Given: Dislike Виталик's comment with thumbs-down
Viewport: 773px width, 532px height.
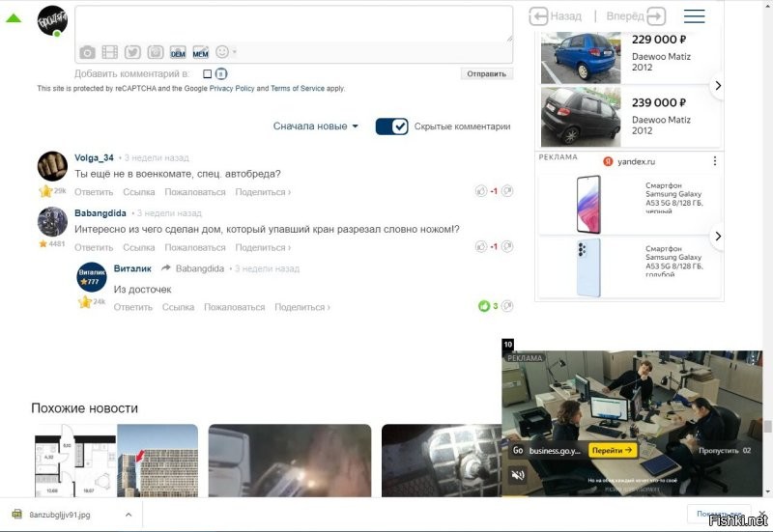Looking at the screenshot, I should [x=507, y=306].
